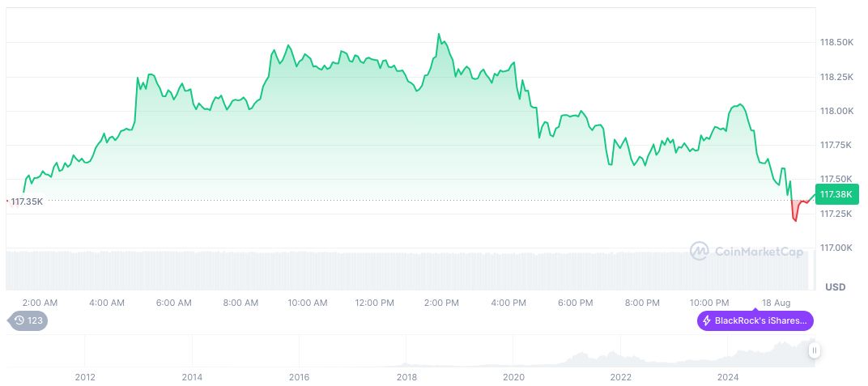The width and height of the screenshot is (868, 386).
Task: Click the green 117.38K current price tag
Action: coord(836,194)
